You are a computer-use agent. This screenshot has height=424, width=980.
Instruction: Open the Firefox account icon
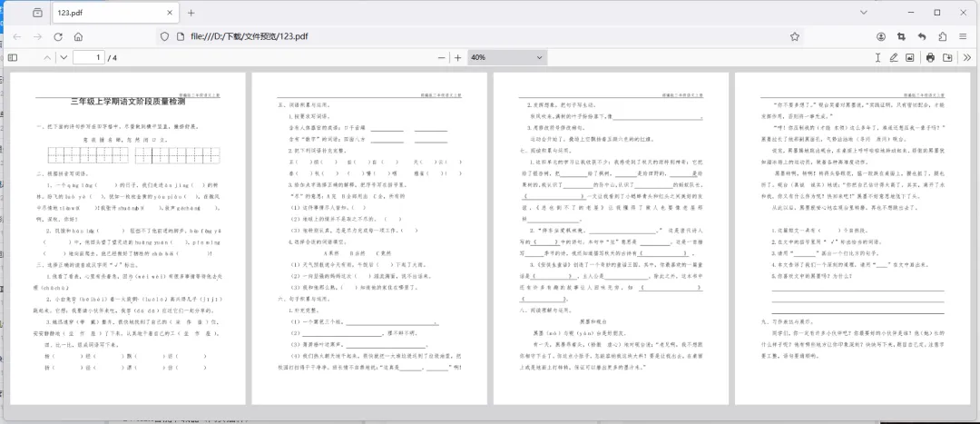click(881, 37)
